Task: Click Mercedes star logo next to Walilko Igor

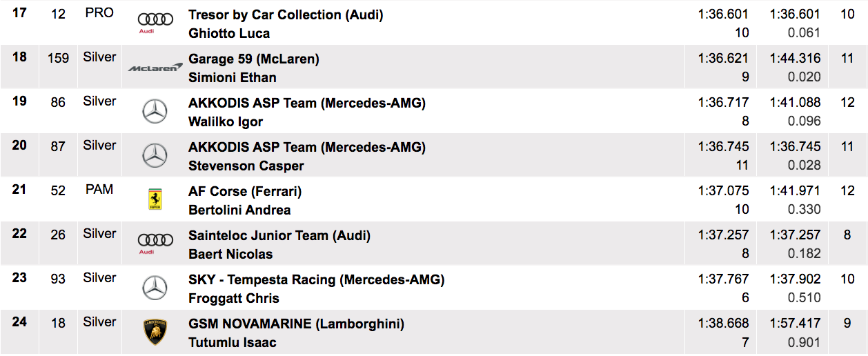Action: pos(155,111)
